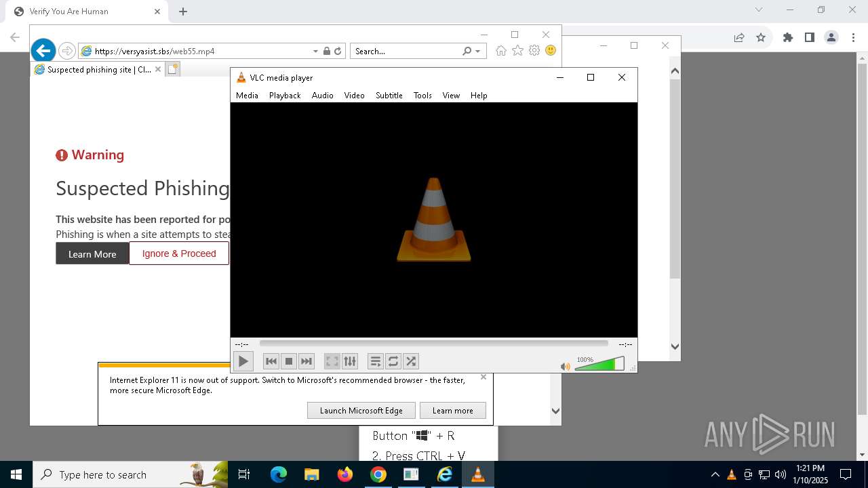Open VLC Help menu
Image resolution: width=868 pixels, height=488 pixels.
(x=479, y=96)
